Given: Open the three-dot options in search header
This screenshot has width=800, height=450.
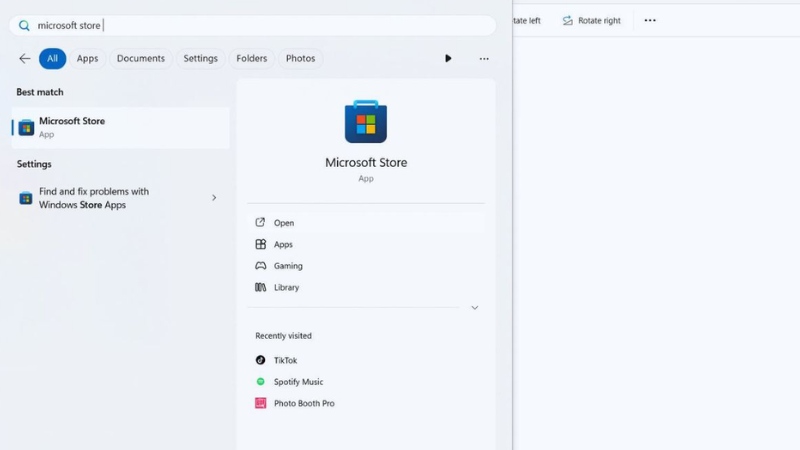Looking at the screenshot, I should pyautogui.click(x=484, y=59).
